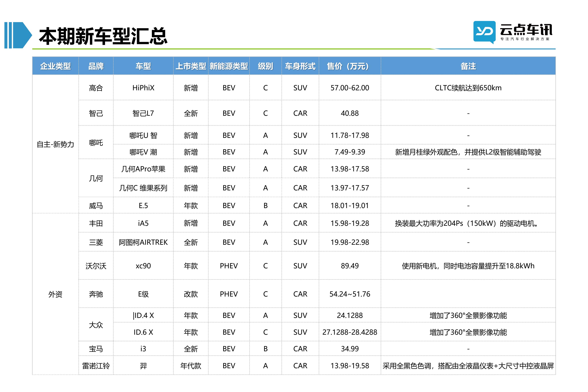Viewport: 588px width, 392px height.
Task: Click the 奔驰 brand cell
Action: (96, 294)
